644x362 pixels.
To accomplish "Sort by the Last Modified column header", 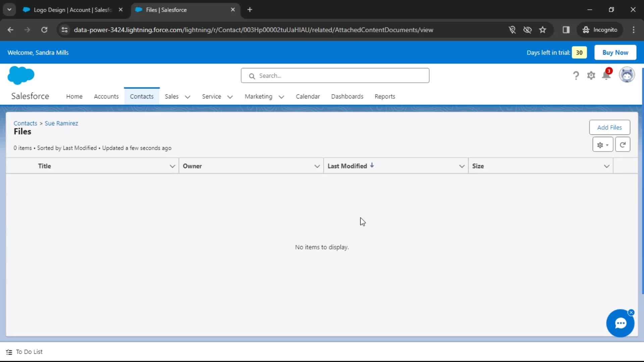I will click(347, 166).
